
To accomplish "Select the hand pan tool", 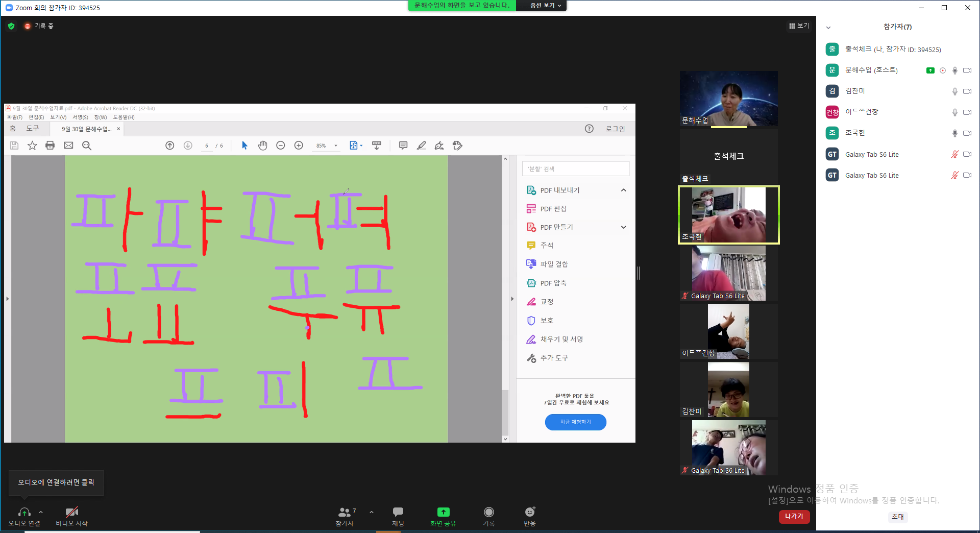I will pos(263,146).
